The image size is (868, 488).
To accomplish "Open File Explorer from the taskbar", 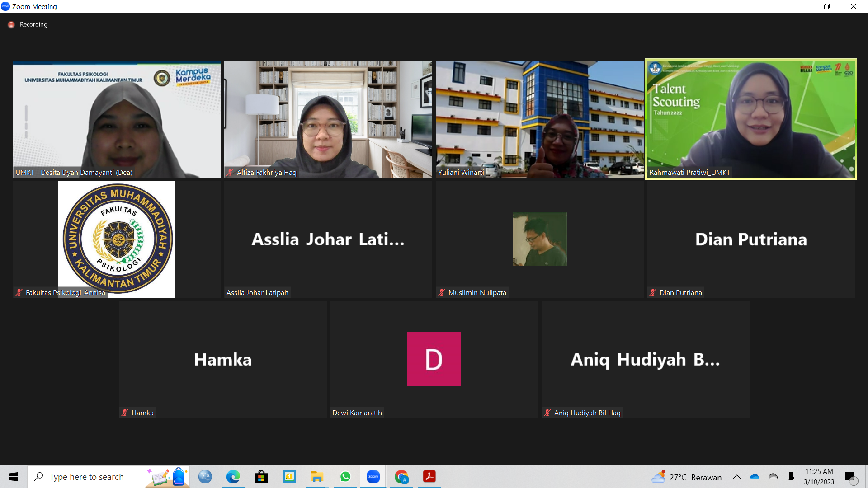I will (x=317, y=477).
